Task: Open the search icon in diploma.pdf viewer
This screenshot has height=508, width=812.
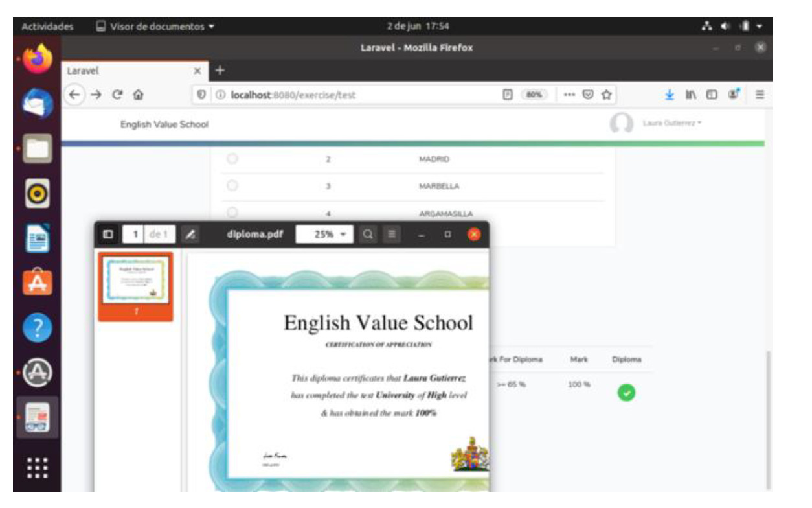Action: tap(367, 235)
